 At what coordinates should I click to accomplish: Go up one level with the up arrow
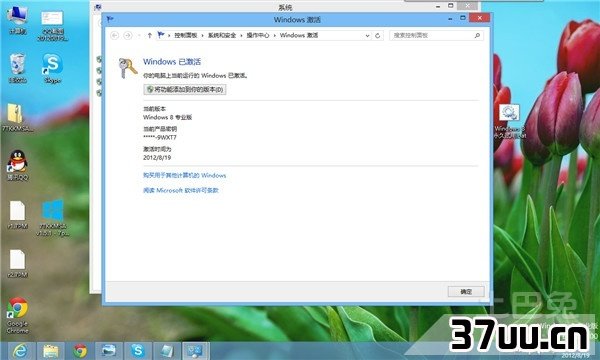click(x=150, y=35)
